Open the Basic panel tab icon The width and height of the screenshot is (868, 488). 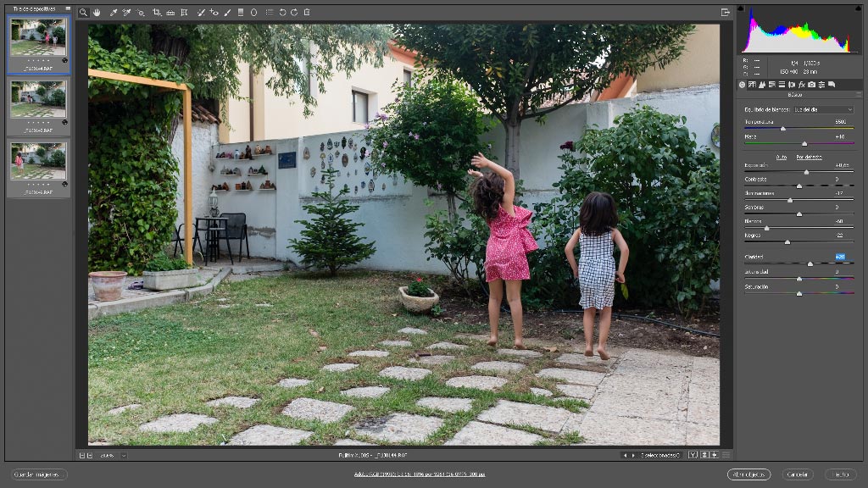[743, 85]
